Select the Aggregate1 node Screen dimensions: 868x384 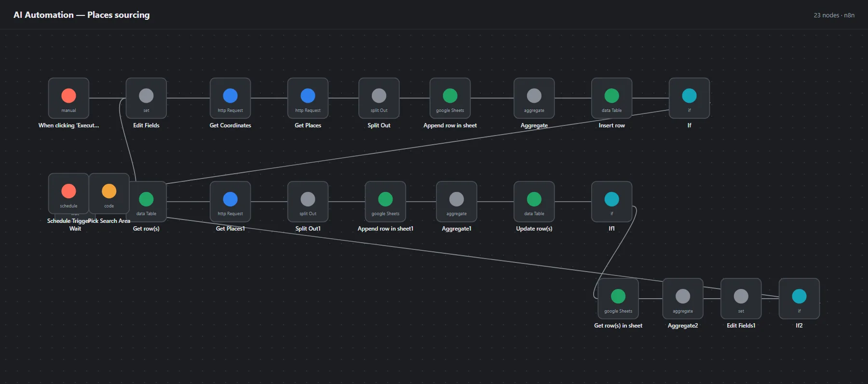(x=456, y=202)
